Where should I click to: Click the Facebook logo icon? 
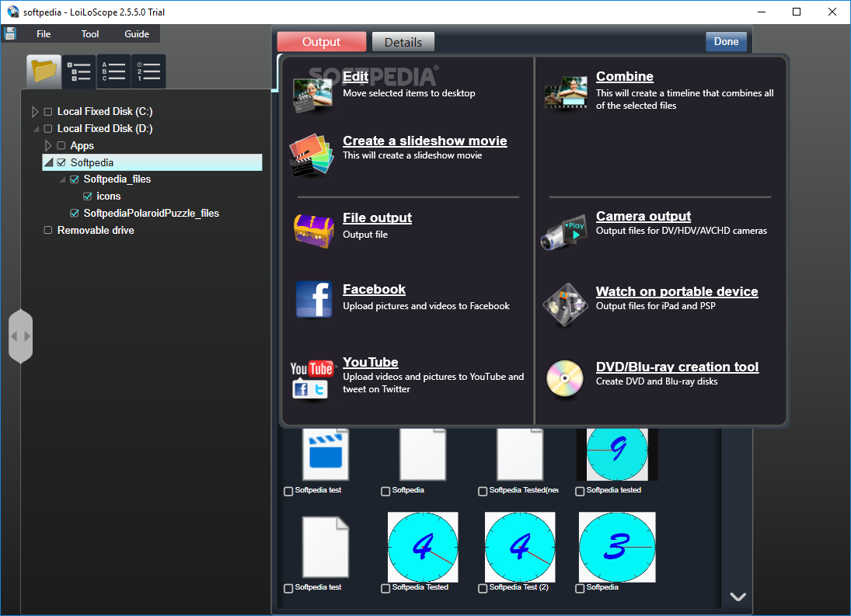[314, 299]
